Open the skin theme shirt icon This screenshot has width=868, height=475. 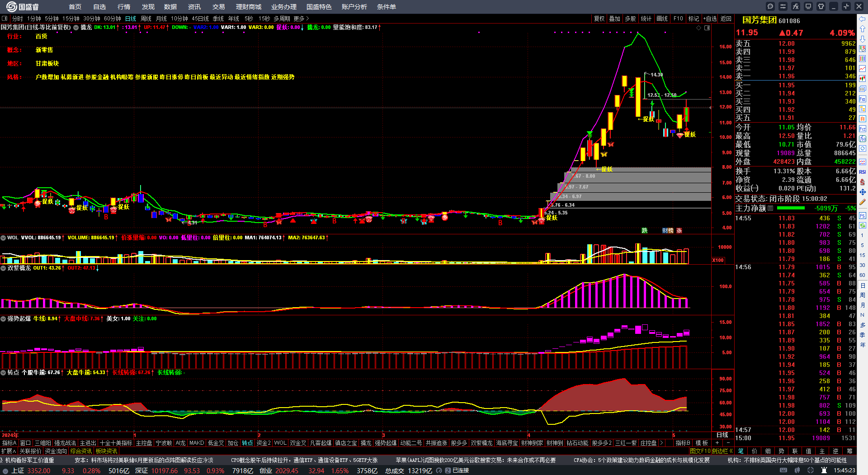pyautogui.click(x=821, y=6)
